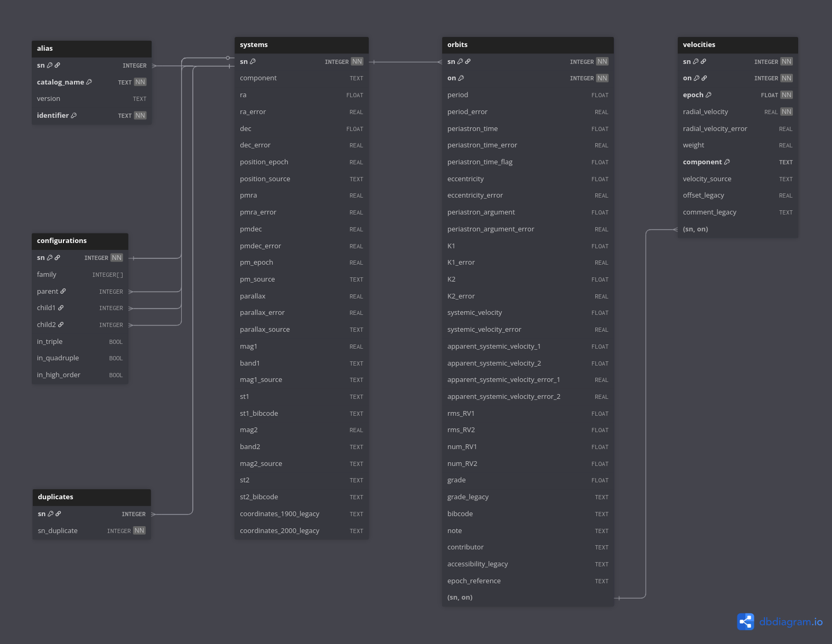Click key icon on velocities sn row
The image size is (832, 644).
(x=696, y=62)
